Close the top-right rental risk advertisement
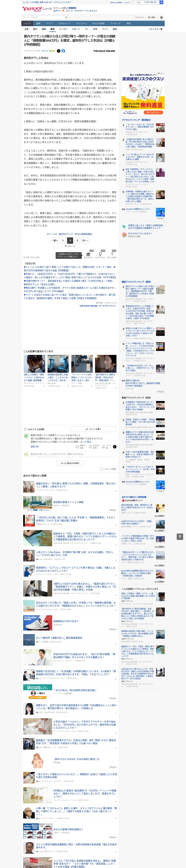 click(x=163, y=73)
